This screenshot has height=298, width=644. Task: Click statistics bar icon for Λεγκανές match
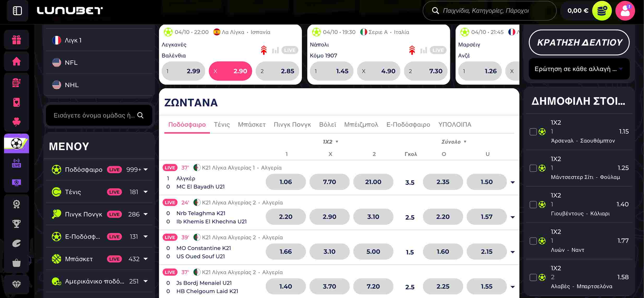tap(275, 50)
